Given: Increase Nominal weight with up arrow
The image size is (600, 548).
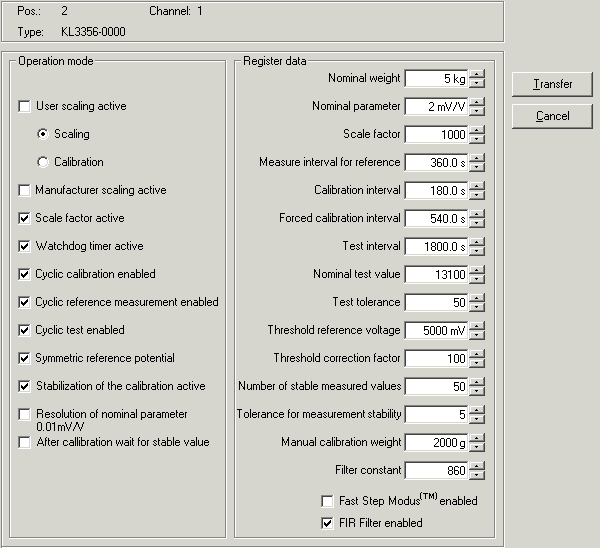Looking at the screenshot, I should click(x=477, y=74).
